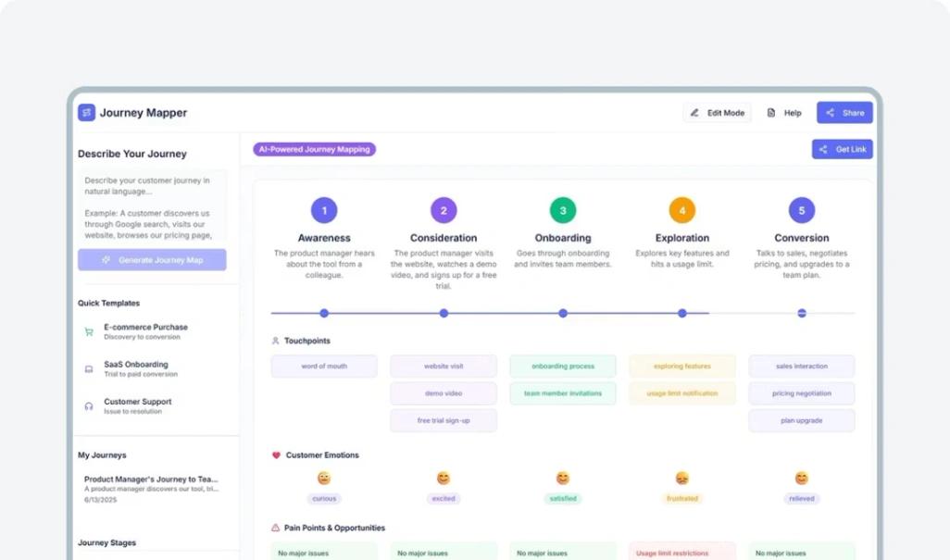
Task: Select the demo video touchpoint
Action: click(444, 393)
